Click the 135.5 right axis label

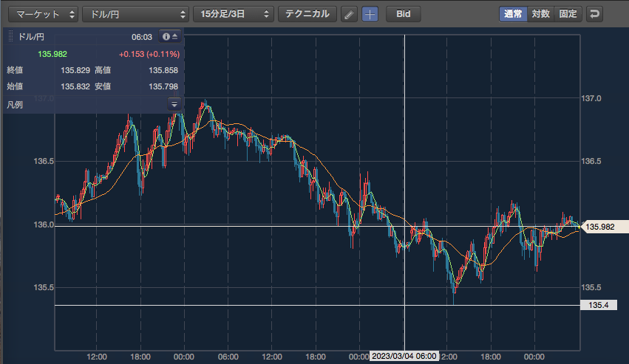tap(591, 287)
